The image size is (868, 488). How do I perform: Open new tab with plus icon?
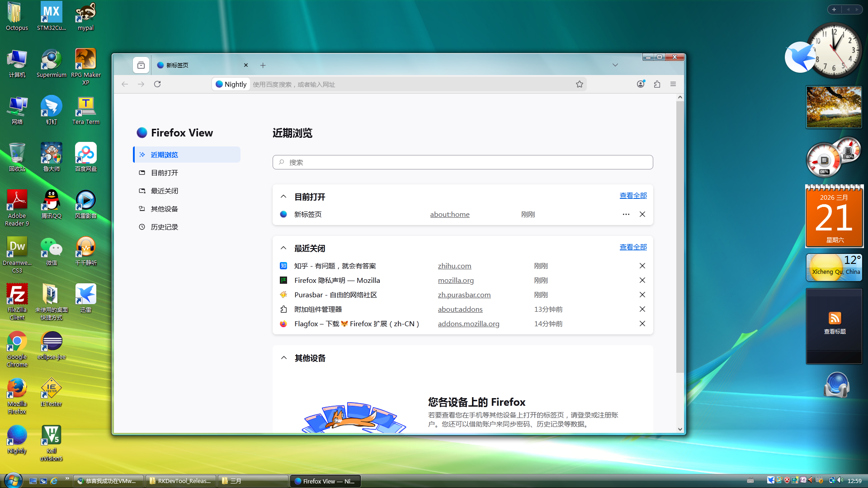pyautogui.click(x=263, y=66)
